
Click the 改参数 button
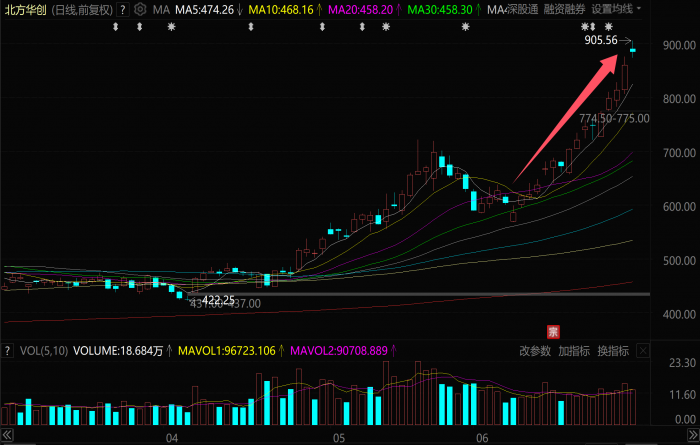click(x=535, y=351)
